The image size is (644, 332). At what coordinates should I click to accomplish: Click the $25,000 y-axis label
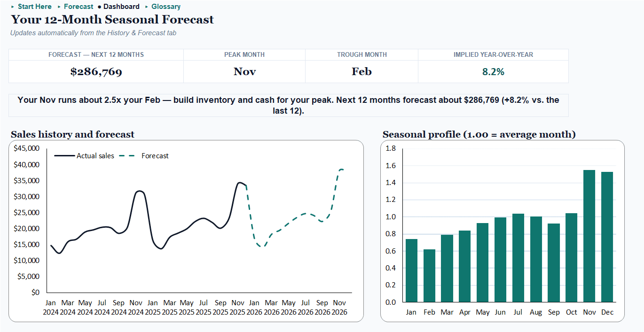[27, 212]
